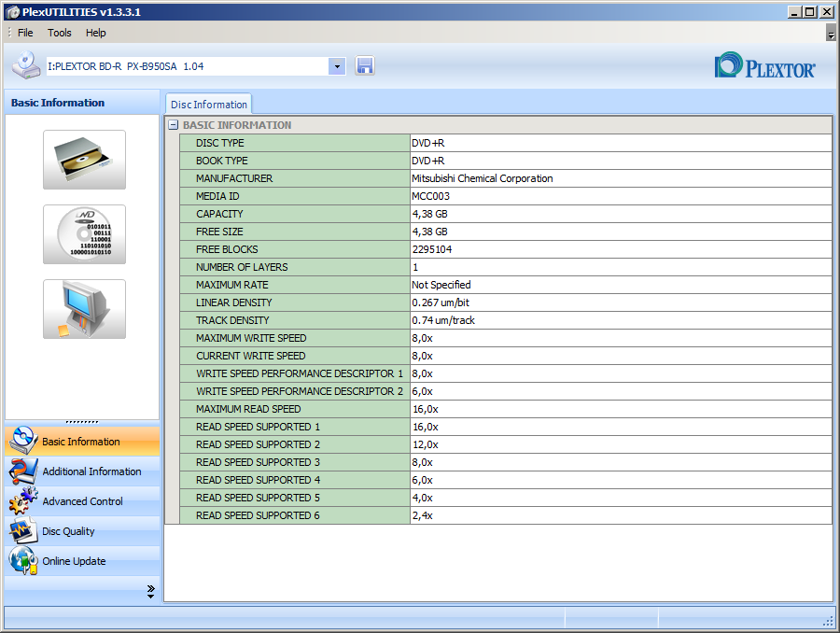Open Advanced Control section
Image resolution: width=840 pixels, height=633 pixels.
82,501
